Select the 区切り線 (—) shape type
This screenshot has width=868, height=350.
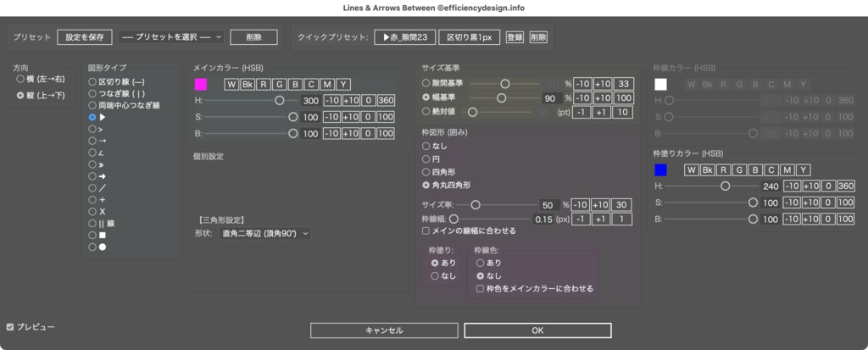(116, 81)
